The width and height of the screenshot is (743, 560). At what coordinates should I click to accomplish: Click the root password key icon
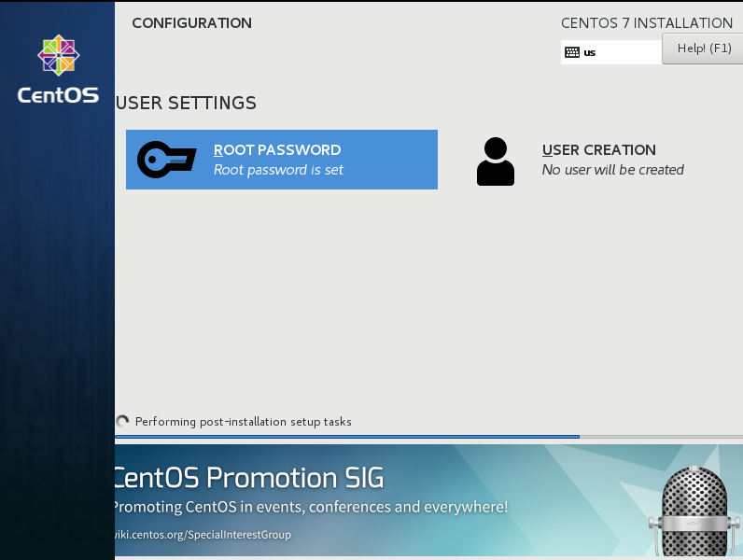pyautogui.click(x=167, y=160)
